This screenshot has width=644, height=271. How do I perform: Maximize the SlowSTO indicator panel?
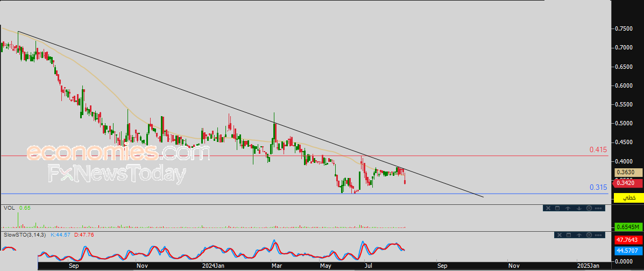569,235
